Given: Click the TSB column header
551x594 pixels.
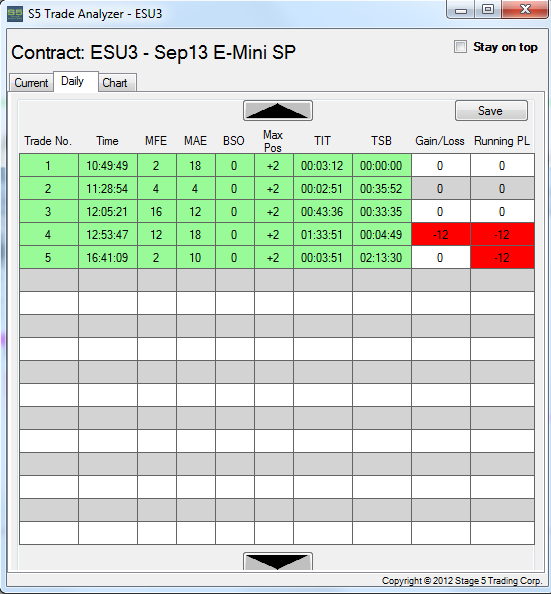Looking at the screenshot, I should (381, 141).
